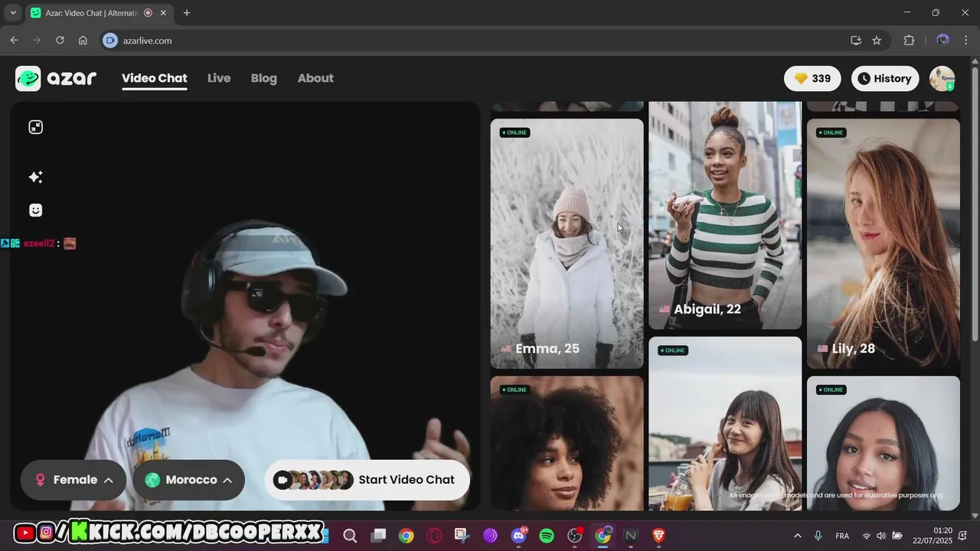Open Abigail, 22 profile card
The width and height of the screenshot is (980, 551).
pyautogui.click(x=725, y=215)
